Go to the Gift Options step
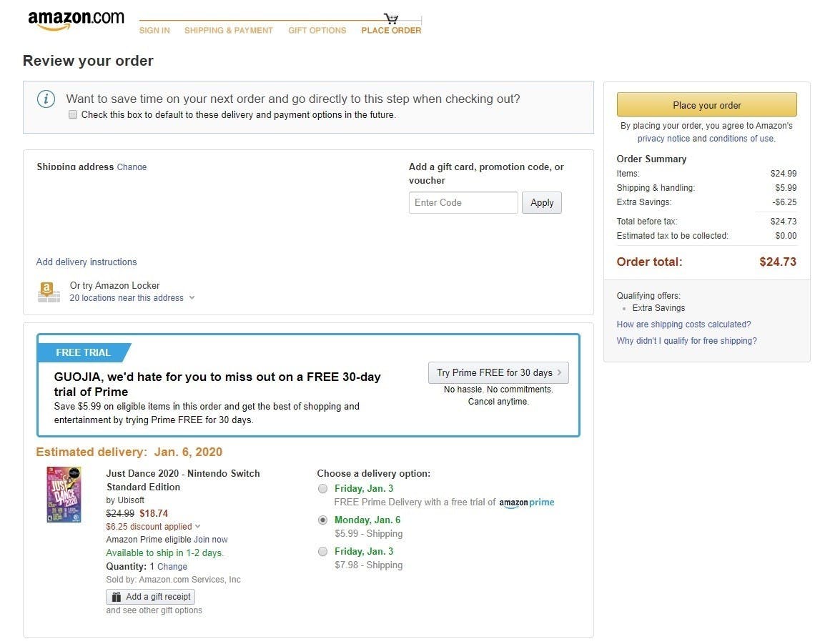830x644 pixels. pyautogui.click(x=317, y=30)
